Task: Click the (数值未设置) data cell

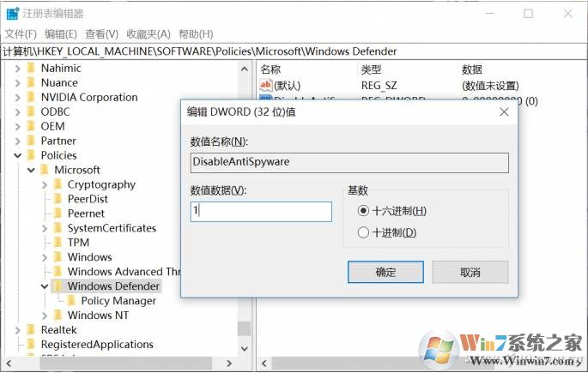Action: 490,86
